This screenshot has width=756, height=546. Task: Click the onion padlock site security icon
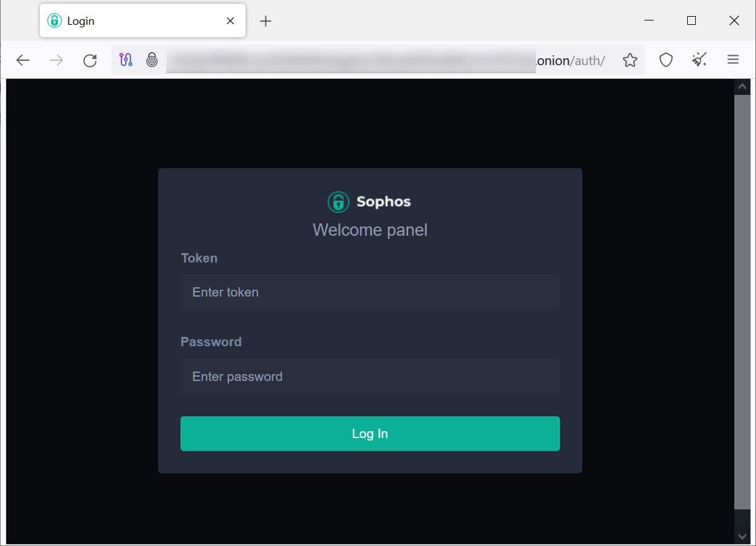click(152, 60)
